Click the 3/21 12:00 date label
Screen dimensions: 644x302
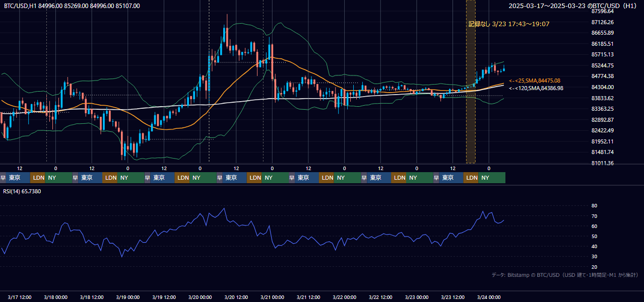(x=308, y=297)
